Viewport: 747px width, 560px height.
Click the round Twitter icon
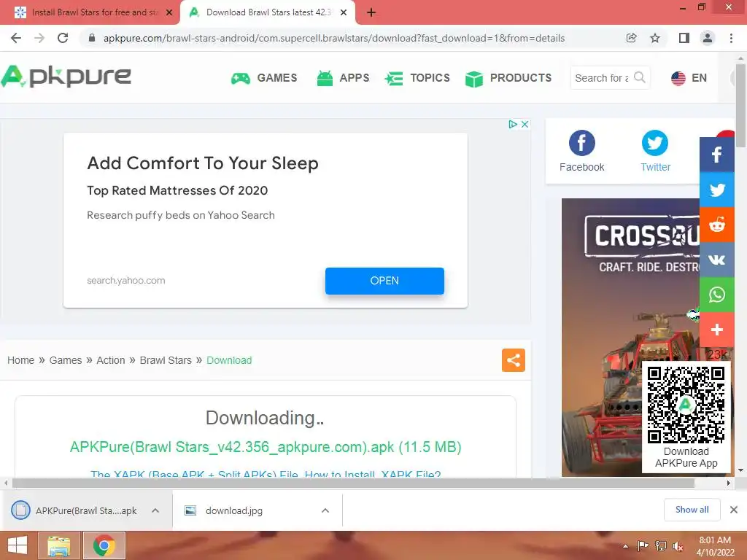[x=655, y=143]
